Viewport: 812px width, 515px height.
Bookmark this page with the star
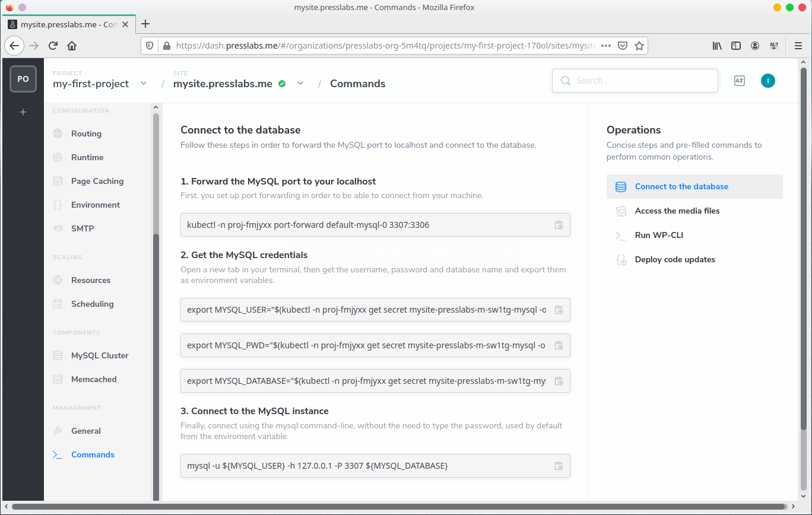639,46
